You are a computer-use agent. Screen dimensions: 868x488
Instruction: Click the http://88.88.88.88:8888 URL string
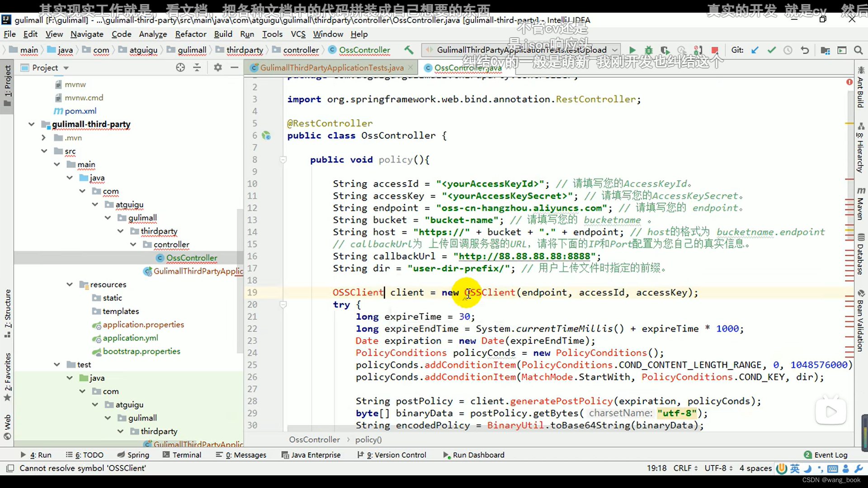524,256
